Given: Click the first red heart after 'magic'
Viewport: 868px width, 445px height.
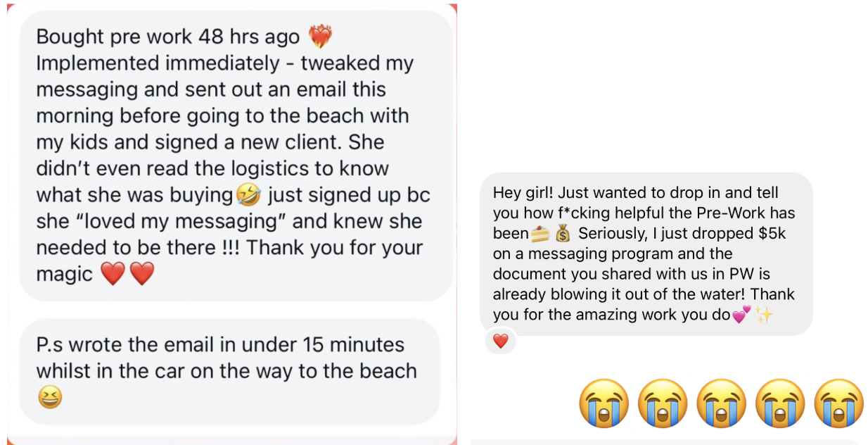Looking at the screenshot, I should coord(113,273).
